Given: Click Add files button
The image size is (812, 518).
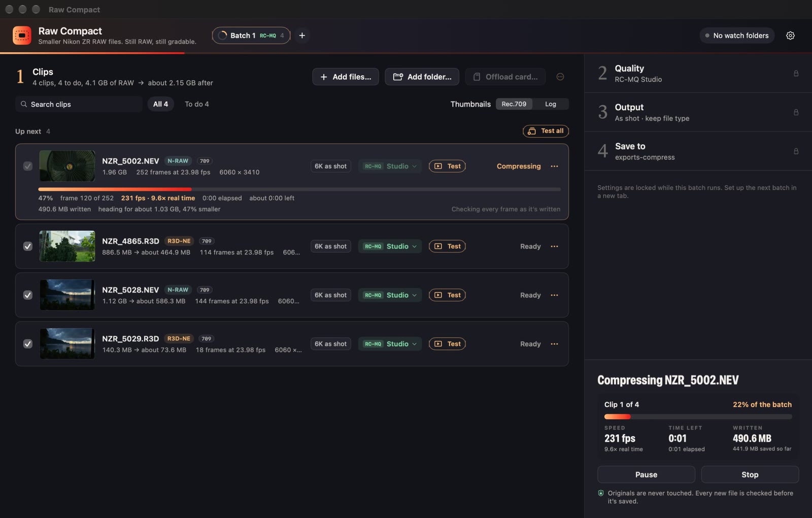Looking at the screenshot, I should click(346, 77).
